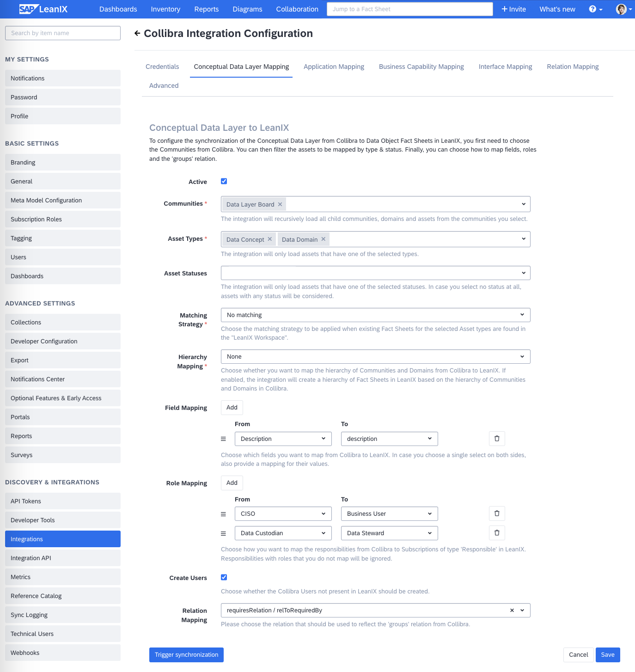Image resolution: width=635 pixels, height=672 pixels.
Task: Open Notifications in My Settings
Action: 63,78
